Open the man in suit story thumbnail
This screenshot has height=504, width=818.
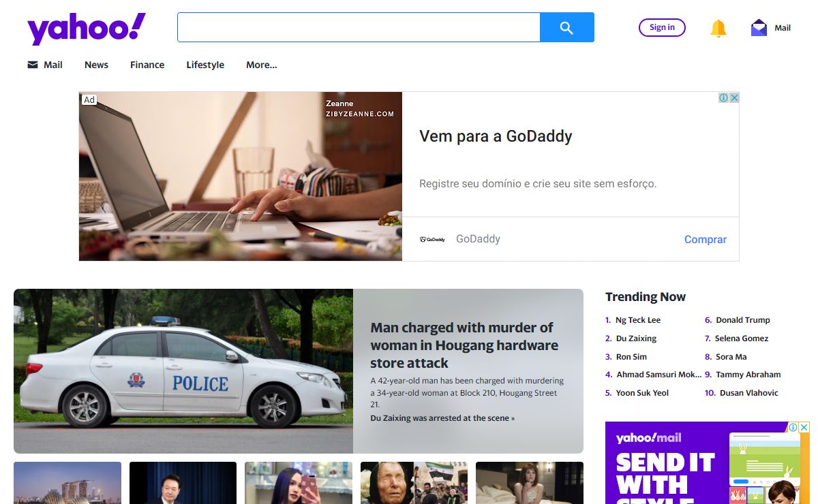pos(183,483)
